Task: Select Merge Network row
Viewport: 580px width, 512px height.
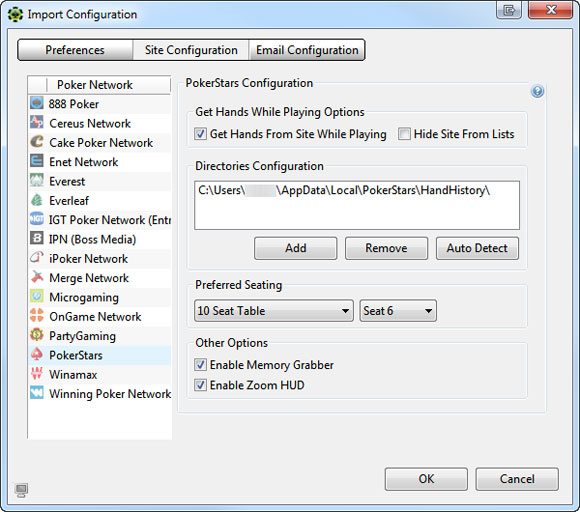Action: pyautogui.click(x=100, y=278)
